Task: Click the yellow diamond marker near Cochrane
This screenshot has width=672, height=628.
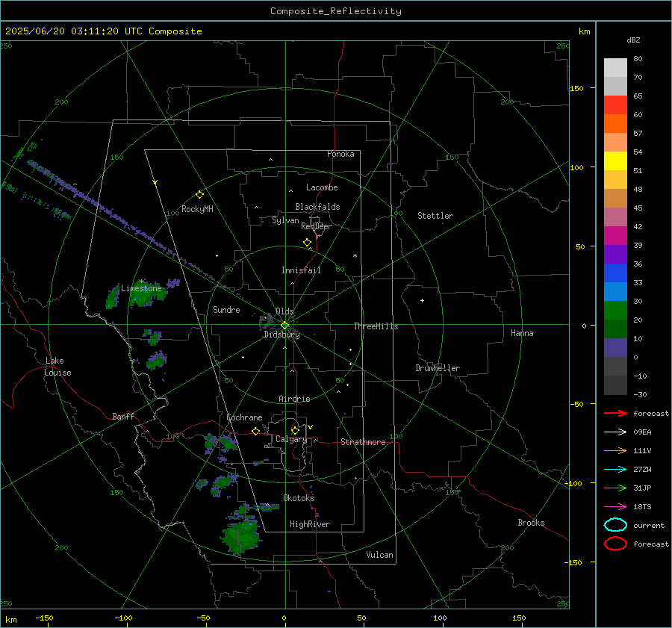Action: click(255, 432)
